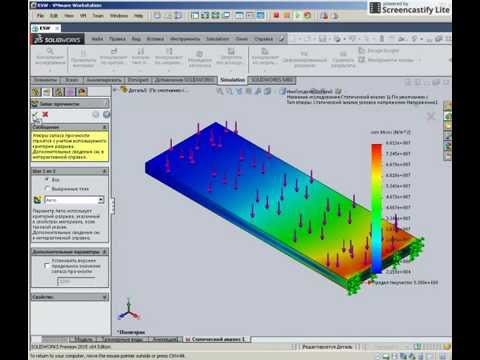The image size is (480, 360).
Task: Click the green power on VM icon
Action: tap(297, 15)
